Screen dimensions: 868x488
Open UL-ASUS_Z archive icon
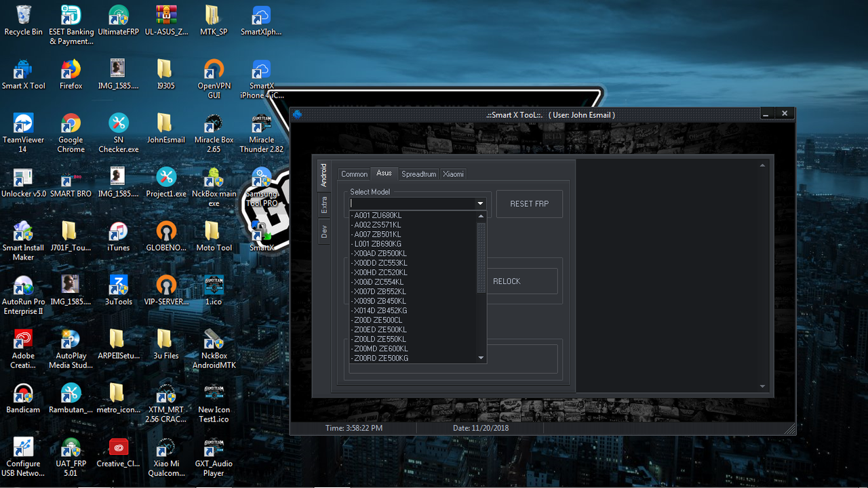[166, 20]
